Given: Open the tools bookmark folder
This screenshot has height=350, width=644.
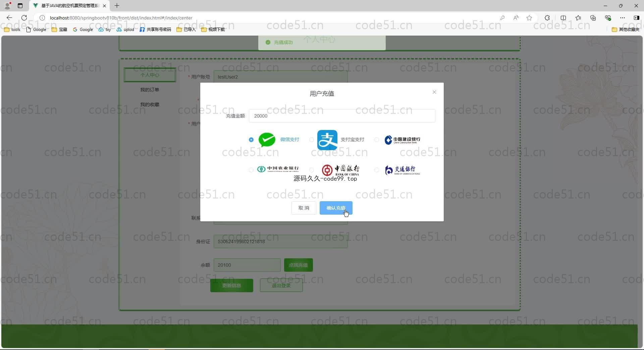Looking at the screenshot, I should pos(12,30).
